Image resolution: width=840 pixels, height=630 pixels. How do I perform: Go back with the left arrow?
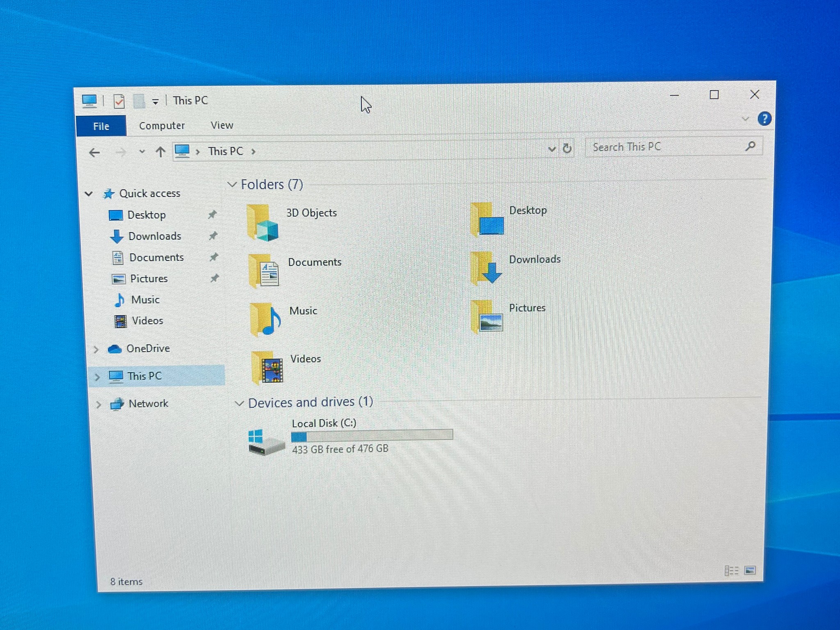pyautogui.click(x=94, y=153)
